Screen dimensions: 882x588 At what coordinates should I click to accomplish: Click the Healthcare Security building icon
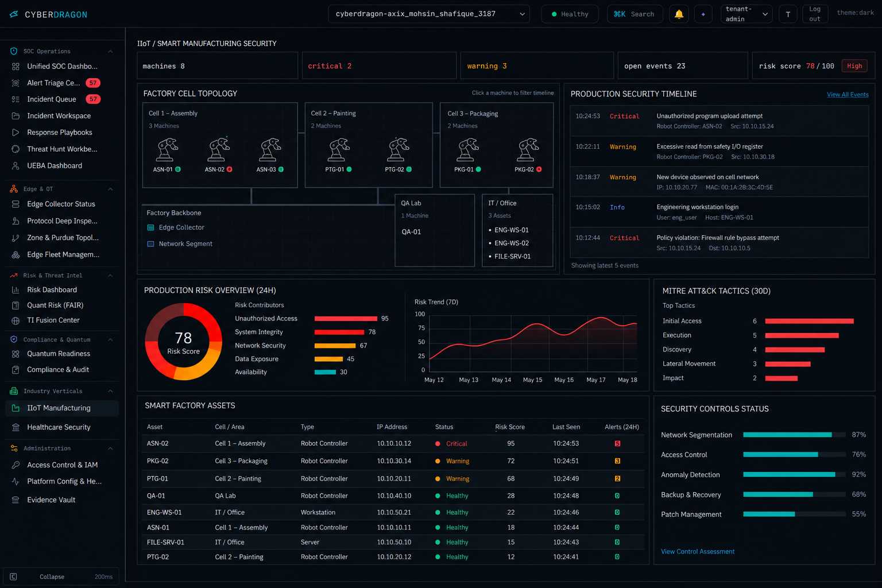pyautogui.click(x=16, y=427)
